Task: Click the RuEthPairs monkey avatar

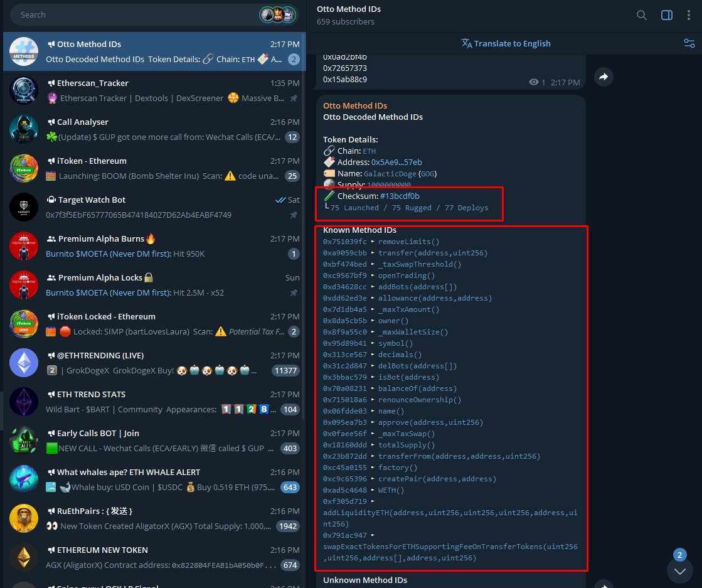Action: point(24,519)
